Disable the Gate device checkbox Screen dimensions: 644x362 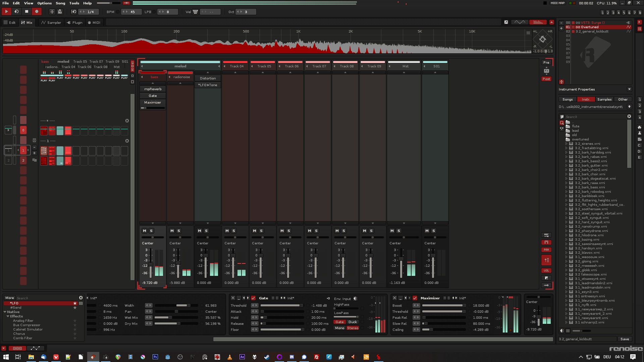253,298
